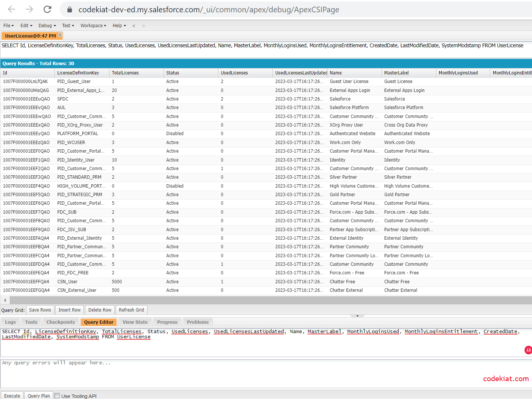This screenshot has width=532, height=399.
Task: View site info via the lock icon
Action: point(70,10)
